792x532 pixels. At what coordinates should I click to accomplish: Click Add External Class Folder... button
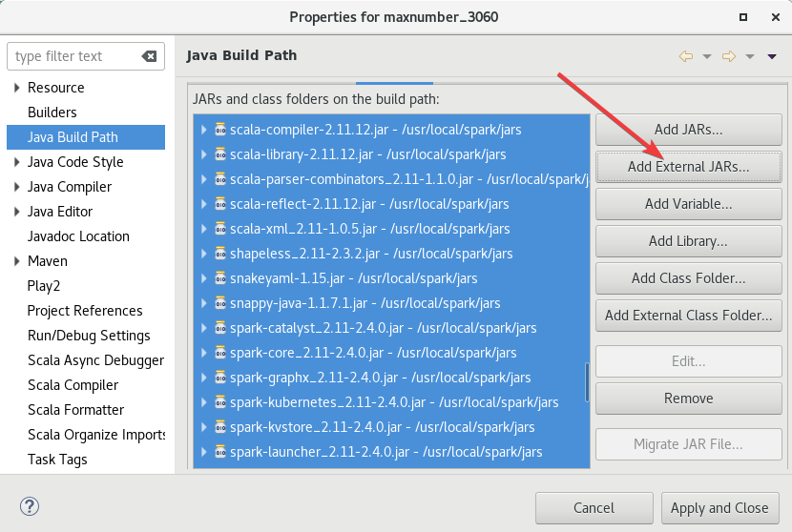[x=688, y=315]
